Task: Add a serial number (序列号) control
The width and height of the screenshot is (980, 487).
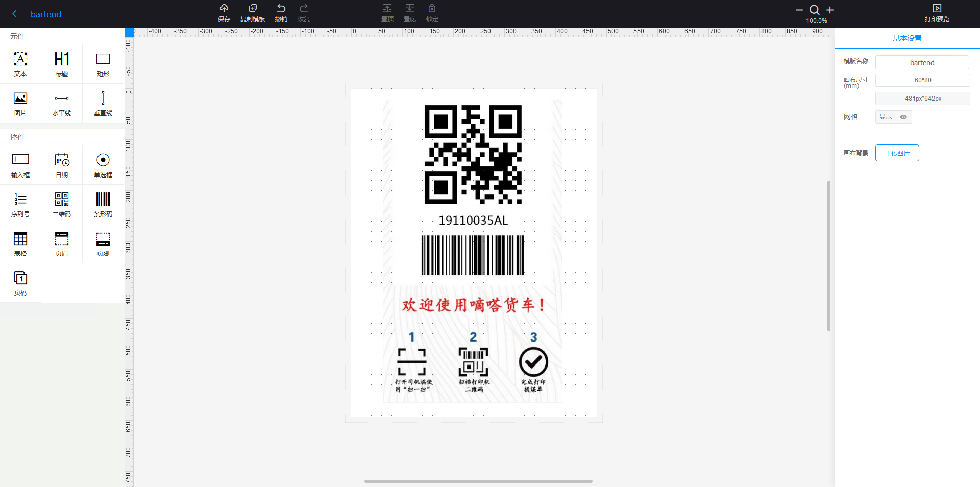Action: click(20, 204)
